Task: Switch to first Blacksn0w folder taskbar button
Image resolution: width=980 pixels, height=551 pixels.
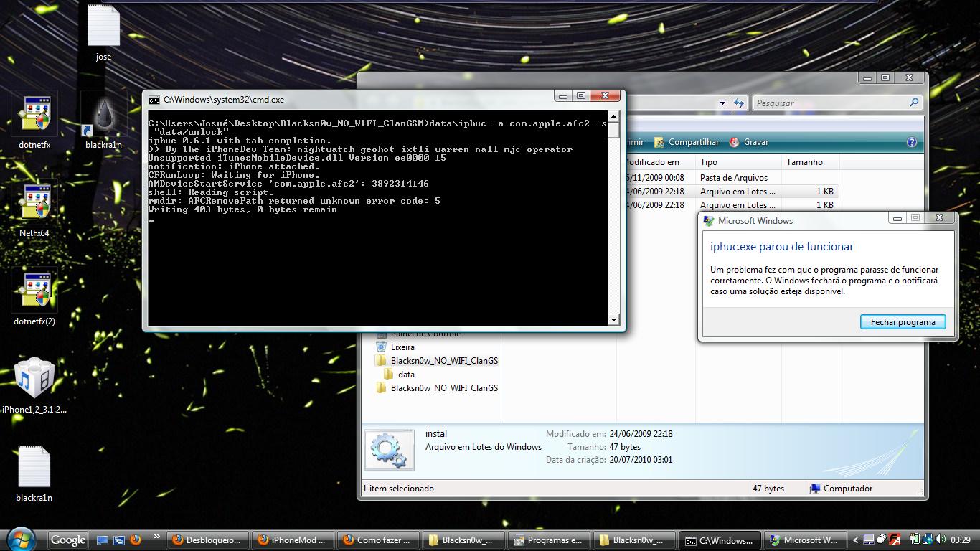Action: point(463,540)
